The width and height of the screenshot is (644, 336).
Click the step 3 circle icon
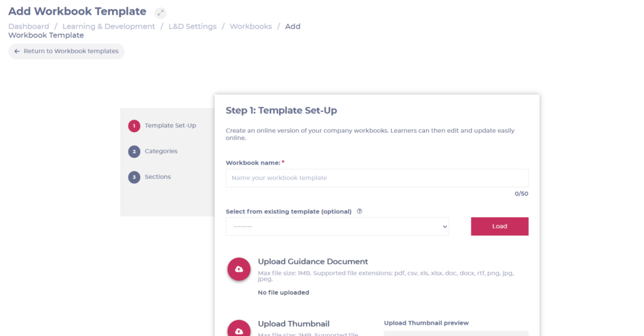tap(134, 177)
